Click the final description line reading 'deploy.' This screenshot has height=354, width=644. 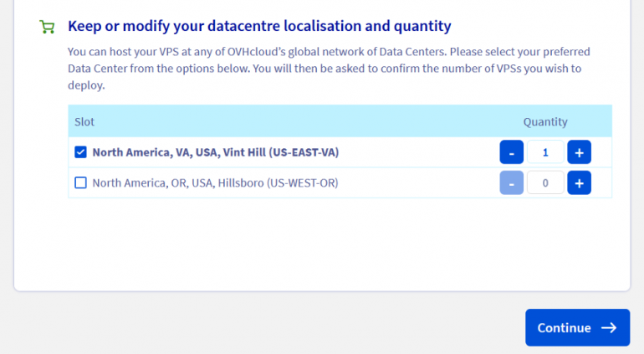tap(85, 85)
